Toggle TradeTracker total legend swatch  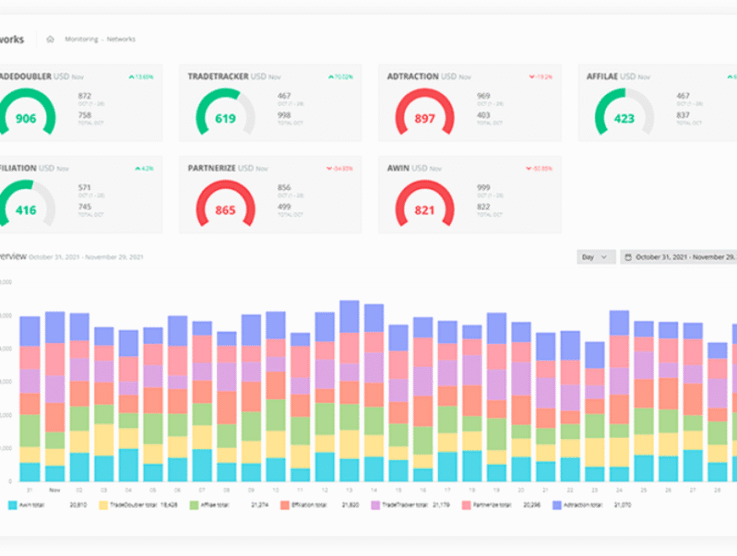click(376, 505)
